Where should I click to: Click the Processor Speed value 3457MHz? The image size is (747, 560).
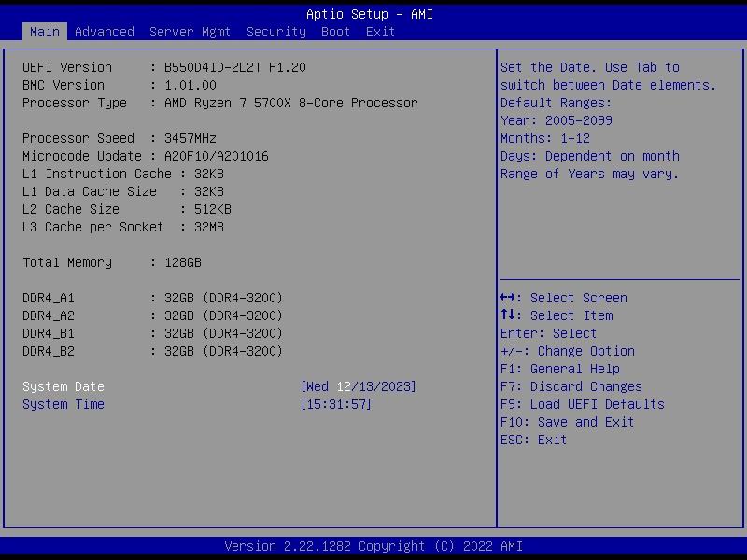tap(190, 138)
